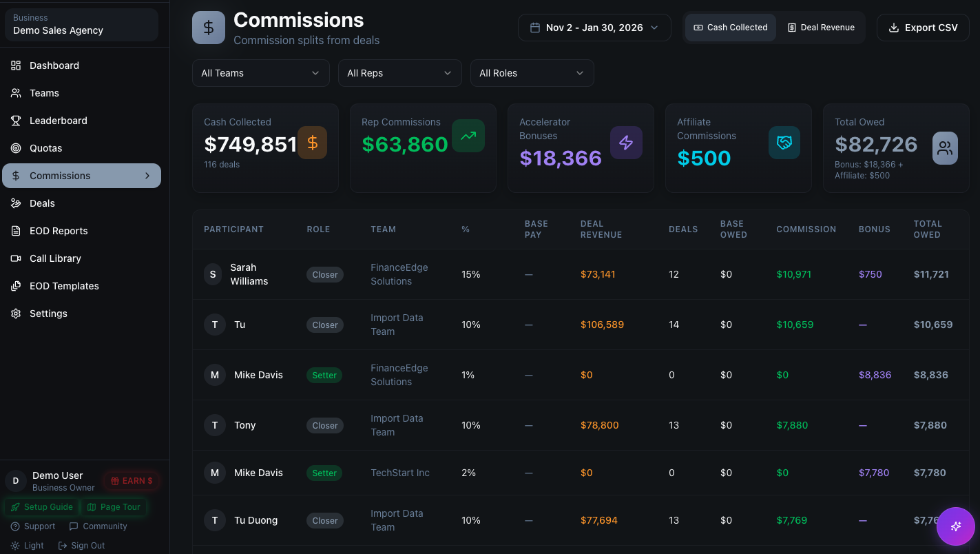Open EOD Reports in the sidebar
The height and width of the screenshot is (554, 980).
(59, 230)
